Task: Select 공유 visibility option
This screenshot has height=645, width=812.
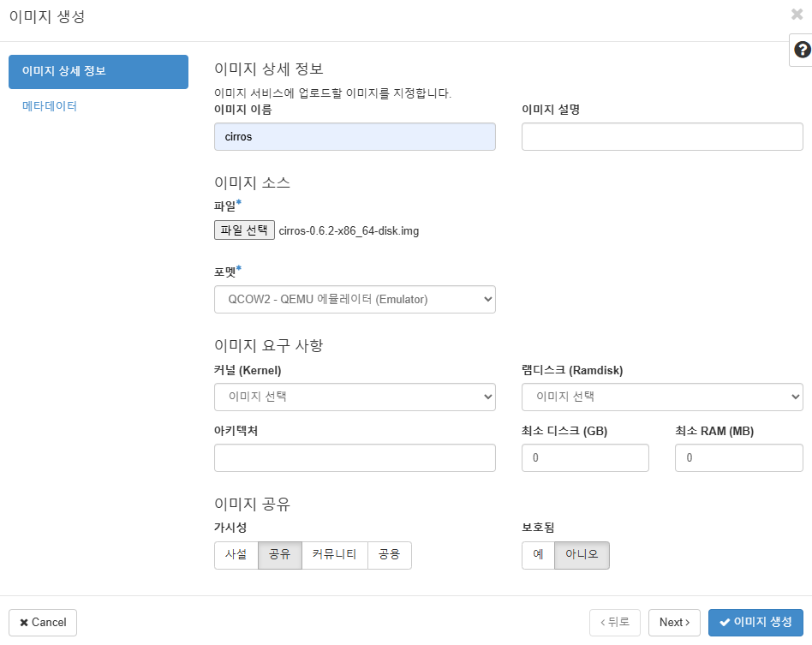Action: coord(279,555)
